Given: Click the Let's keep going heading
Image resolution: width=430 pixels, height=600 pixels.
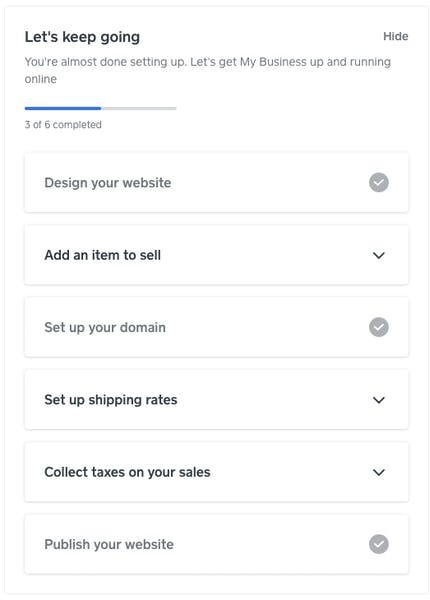Looking at the screenshot, I should coord(82,37).
